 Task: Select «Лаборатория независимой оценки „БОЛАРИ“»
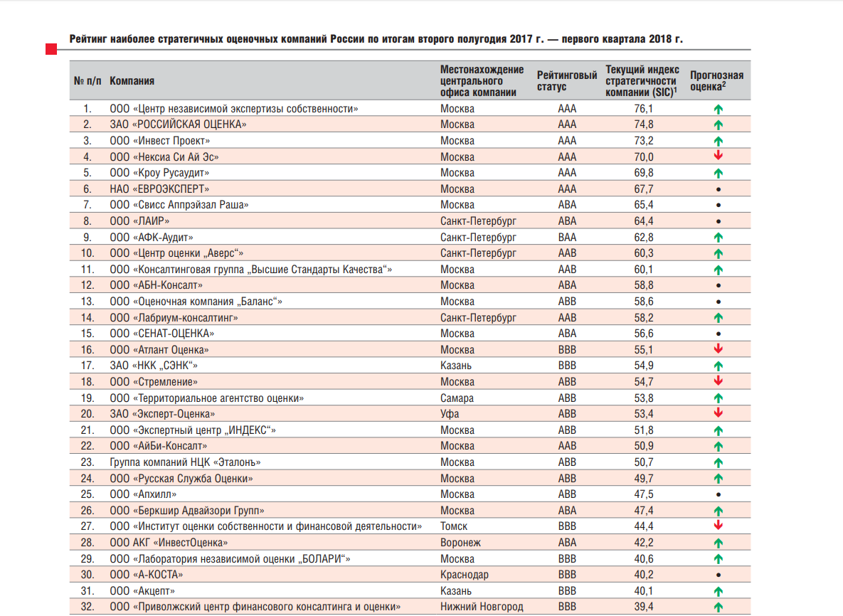(230, 558)
